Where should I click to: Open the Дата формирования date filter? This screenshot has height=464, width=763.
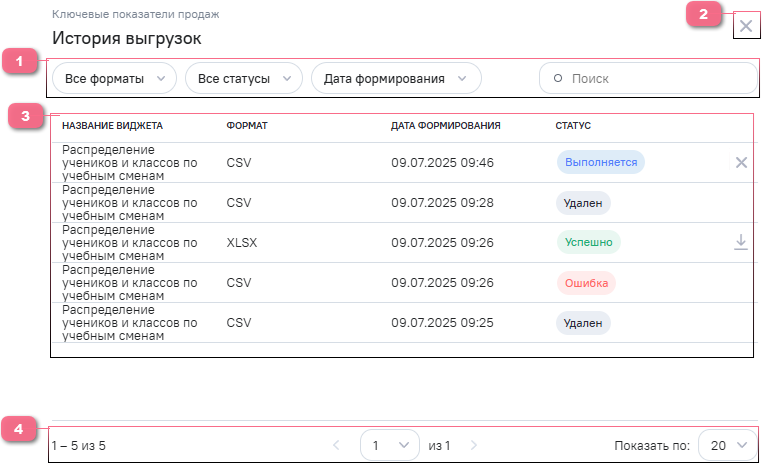coord(396,78)
